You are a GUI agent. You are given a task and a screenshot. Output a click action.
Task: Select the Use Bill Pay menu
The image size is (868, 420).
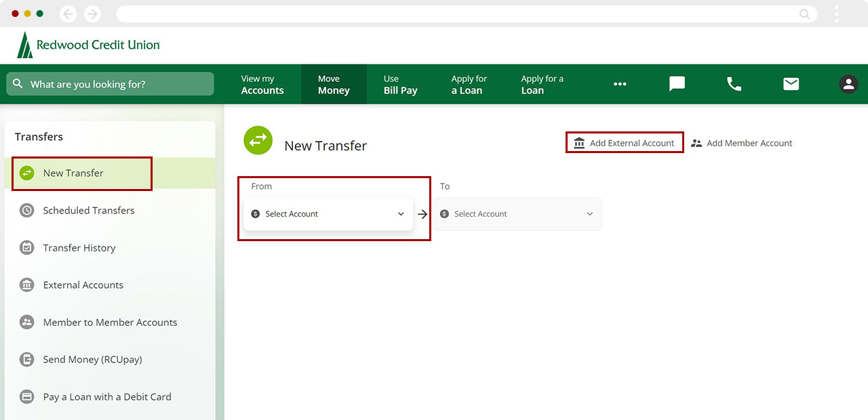400,85
